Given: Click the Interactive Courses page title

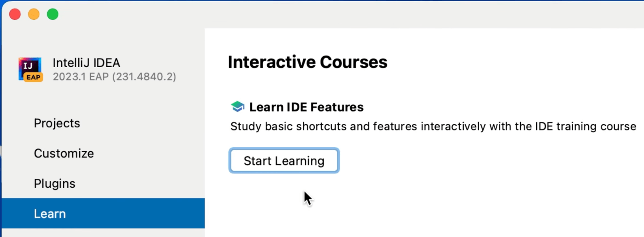Looking at the screenshot, I should click(x=307, y=62).
